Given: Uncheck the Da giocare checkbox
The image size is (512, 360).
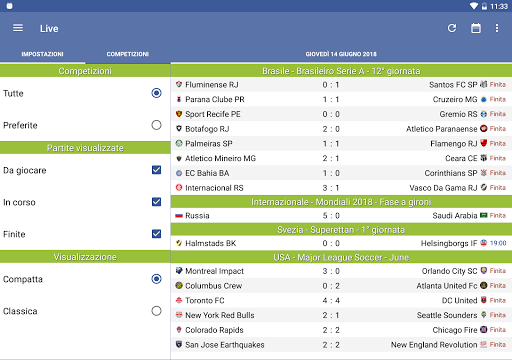Looking at the screenshot, I should 156,170.
